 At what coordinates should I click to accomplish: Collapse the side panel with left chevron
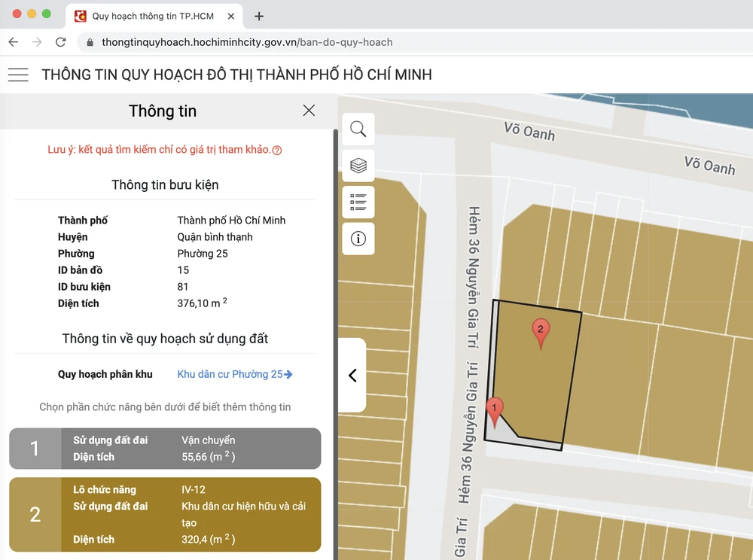tap(352, 376)
